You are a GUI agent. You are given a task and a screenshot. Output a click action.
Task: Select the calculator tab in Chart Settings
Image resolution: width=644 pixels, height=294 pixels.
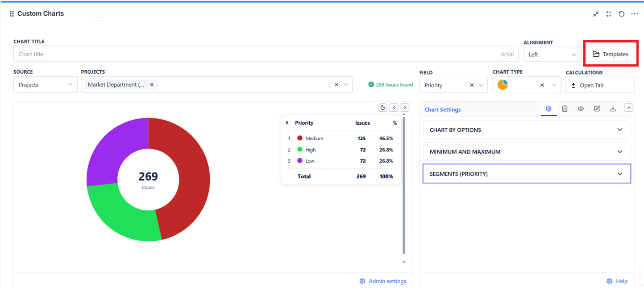565,109
